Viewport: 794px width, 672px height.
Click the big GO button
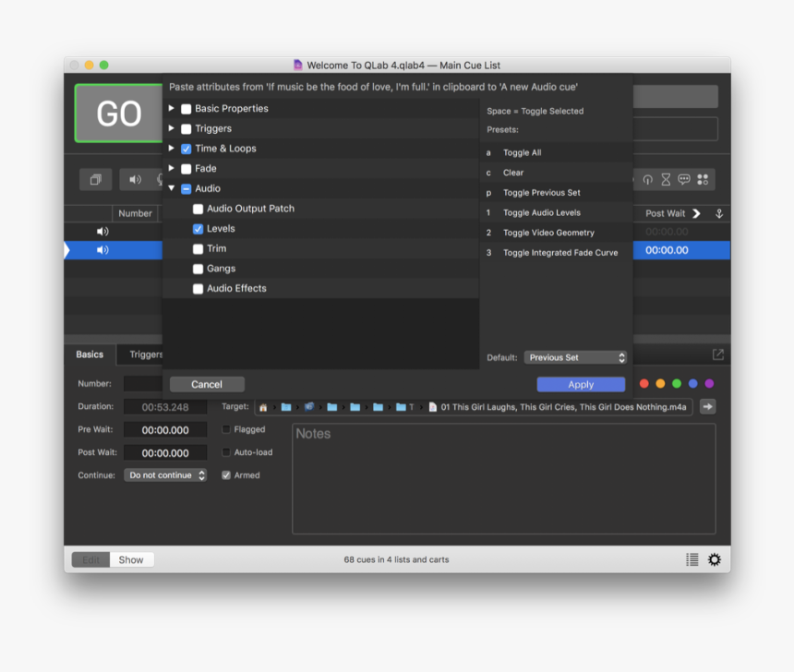click(x=119, y=113)
